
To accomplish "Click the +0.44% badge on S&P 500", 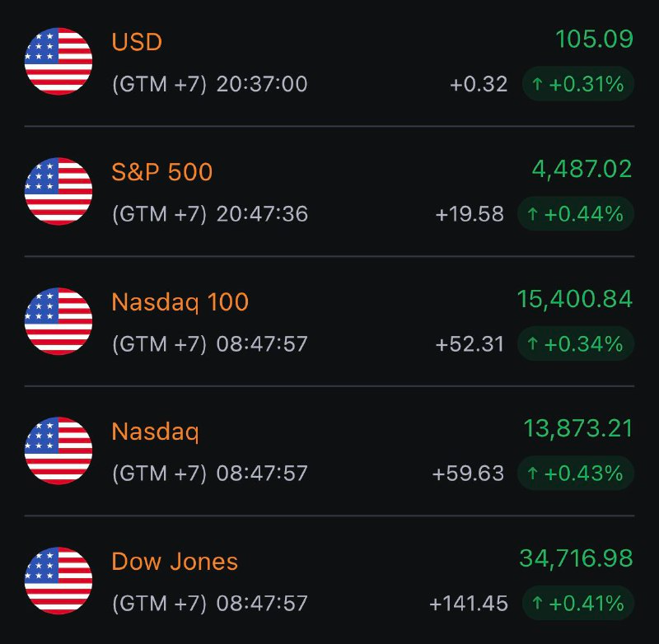I will click(x=575, y=214).
